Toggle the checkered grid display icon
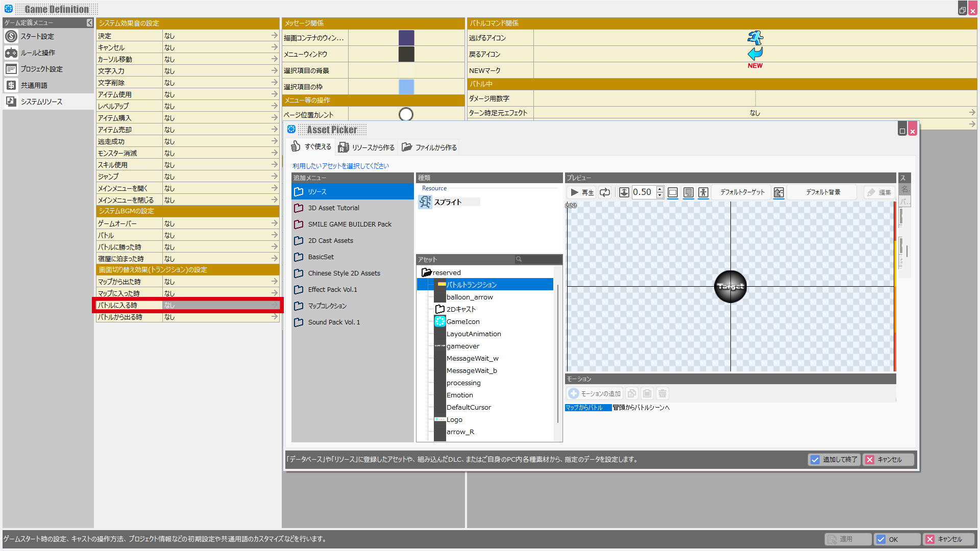Image resolution: width=980 pixels, height=551 pixels. coord(688,192)
